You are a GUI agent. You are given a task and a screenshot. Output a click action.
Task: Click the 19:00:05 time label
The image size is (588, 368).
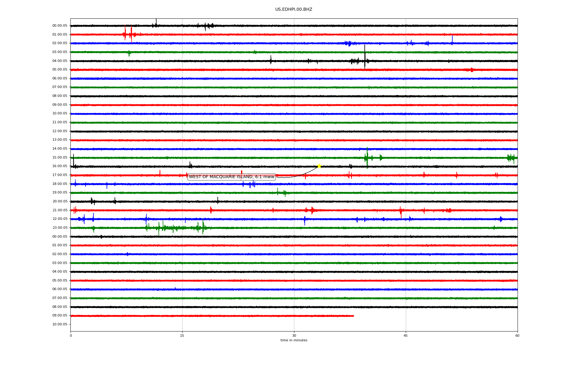point(60,193)
